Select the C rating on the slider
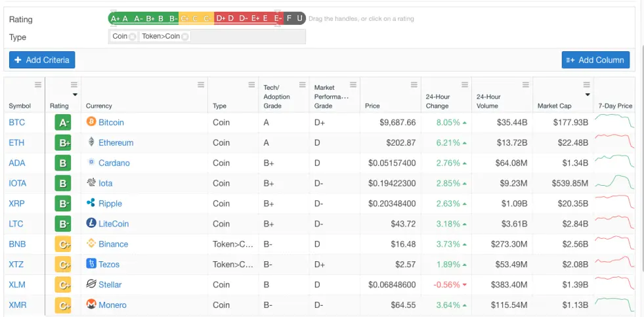Screen dimensions: 644x317 [x=195, y=18]
